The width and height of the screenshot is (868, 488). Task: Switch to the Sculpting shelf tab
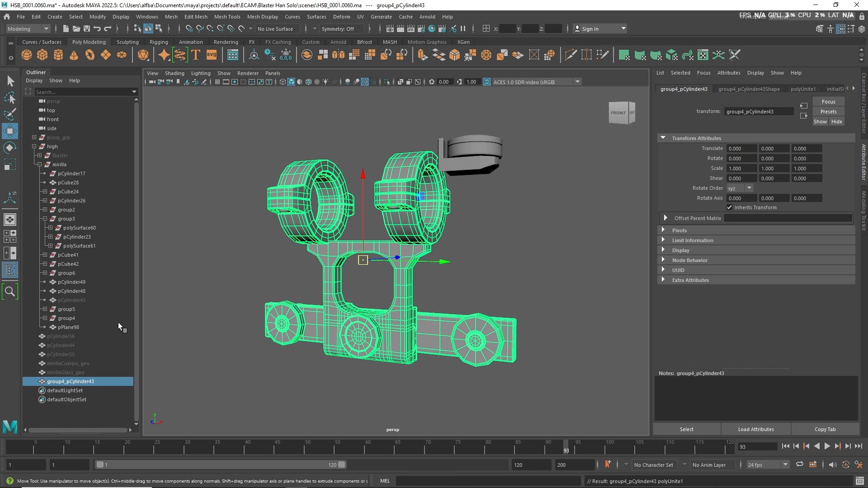(127, 42)
